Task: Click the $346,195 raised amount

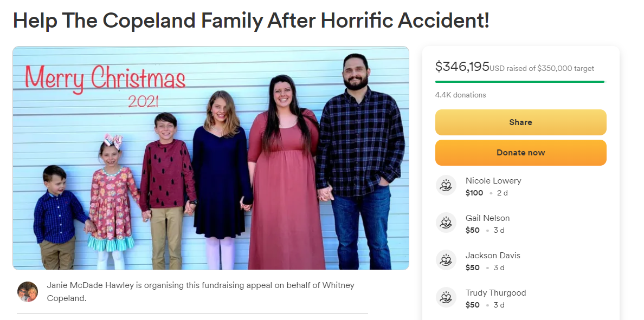Action: click(462, 67)
